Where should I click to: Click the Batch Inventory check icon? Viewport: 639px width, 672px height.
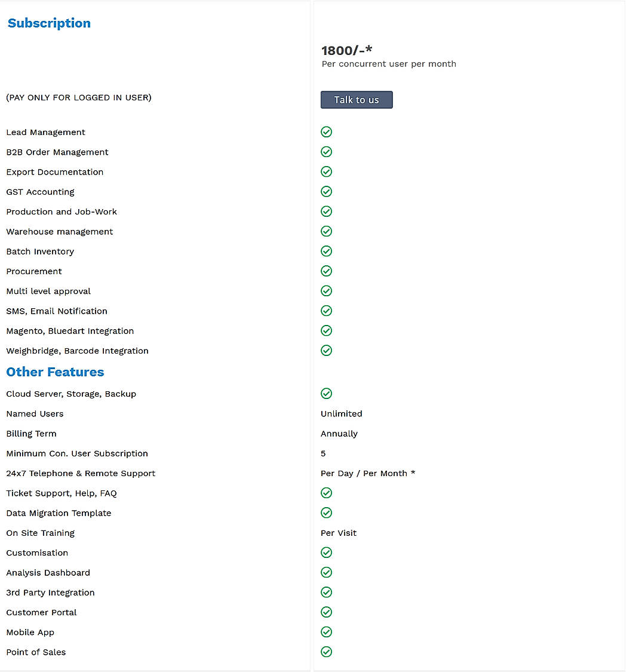(326, 251)
